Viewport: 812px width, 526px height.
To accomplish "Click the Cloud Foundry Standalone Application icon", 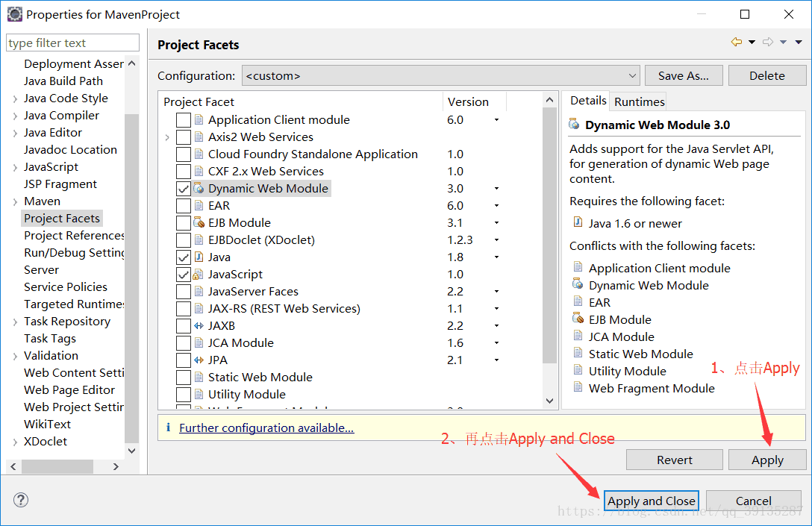I will (199, 154).
